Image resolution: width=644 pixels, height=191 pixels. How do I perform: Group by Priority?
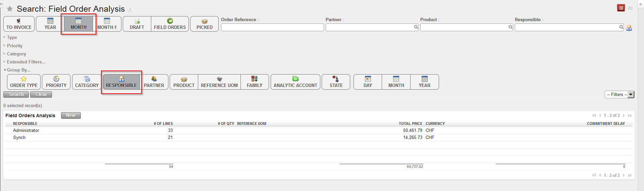[56, 82]
